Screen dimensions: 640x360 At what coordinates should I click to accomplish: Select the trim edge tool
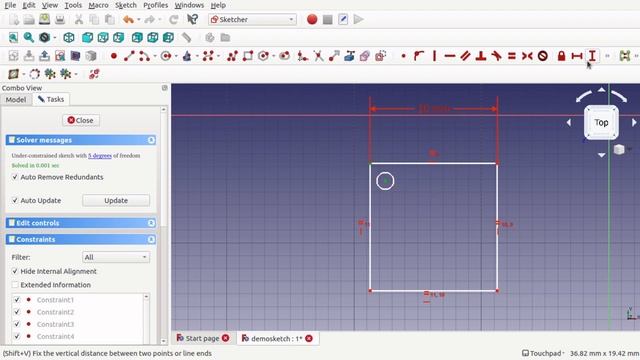(318, 56)
